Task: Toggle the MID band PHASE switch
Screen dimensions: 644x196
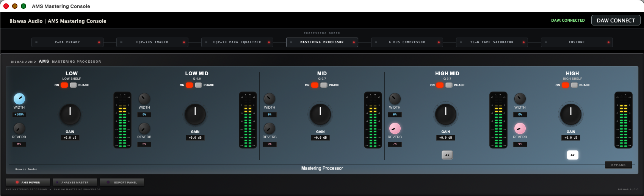Action: pyautogui.click(x=324, y=85)
